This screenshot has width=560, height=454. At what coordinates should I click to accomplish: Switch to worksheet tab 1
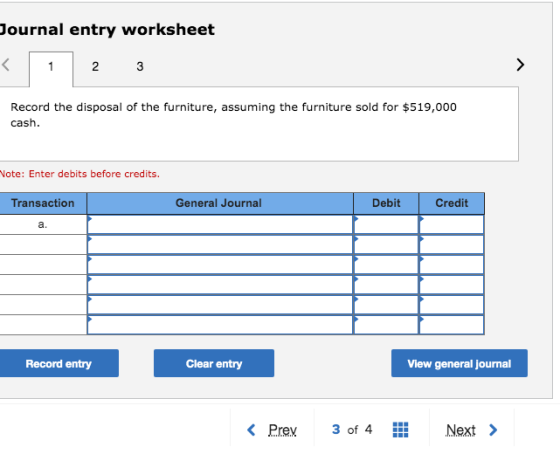point(51,69)
